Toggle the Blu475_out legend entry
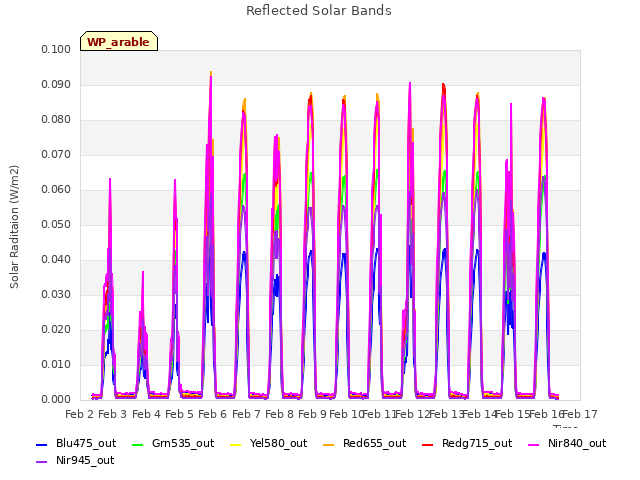Viewport: 640px width, 480px height. [76, 443]
